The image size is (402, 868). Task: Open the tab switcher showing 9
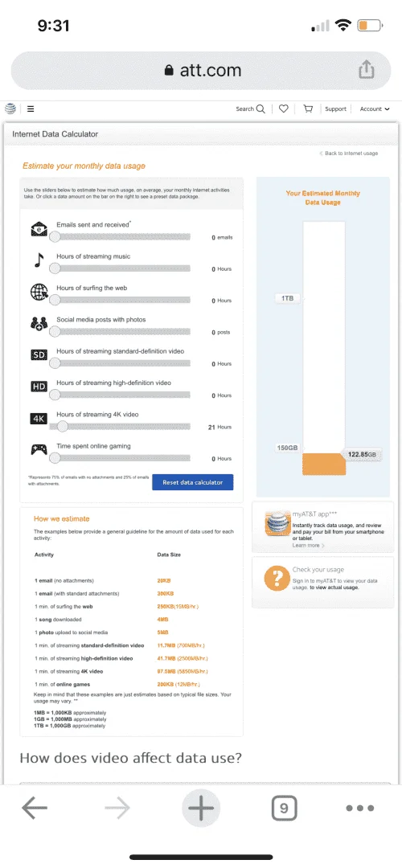coord(284,809)
